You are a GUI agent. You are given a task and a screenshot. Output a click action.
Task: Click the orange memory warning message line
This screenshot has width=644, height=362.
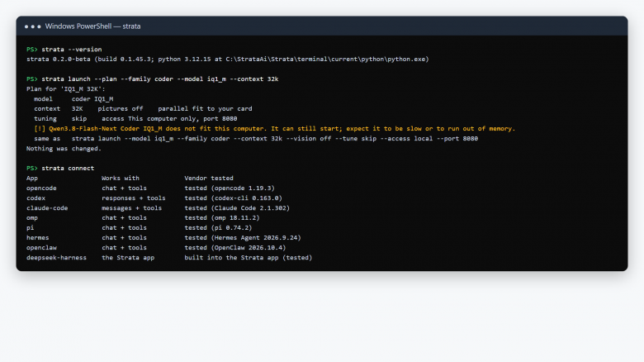pos(274,129)
